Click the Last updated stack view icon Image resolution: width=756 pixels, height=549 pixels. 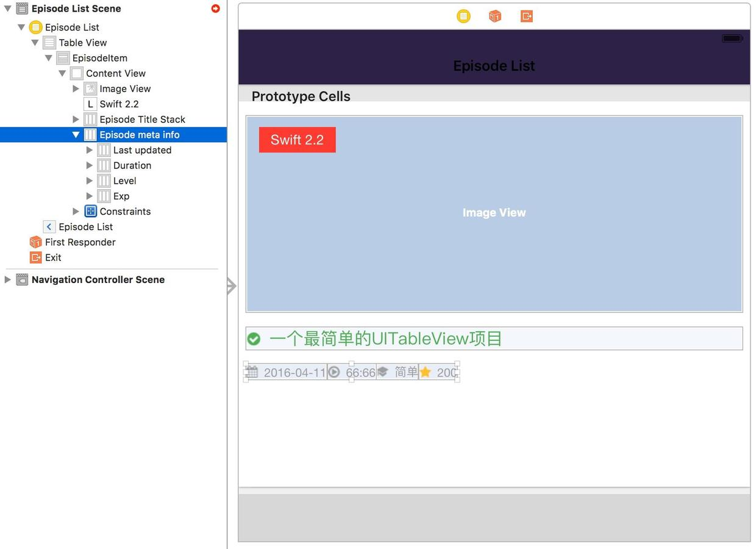pyautogui.click(x=104, y=150)
